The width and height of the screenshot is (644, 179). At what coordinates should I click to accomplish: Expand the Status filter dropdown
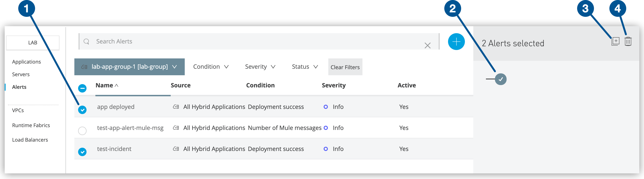point(304,67)
